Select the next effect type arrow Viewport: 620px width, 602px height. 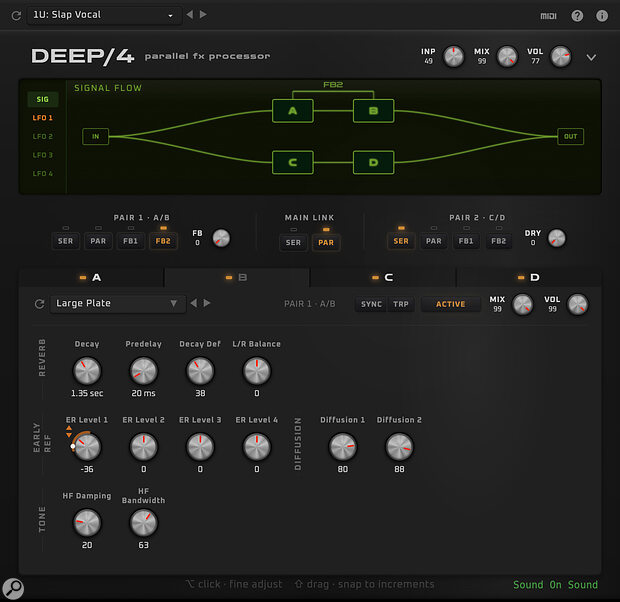[207, 303]
